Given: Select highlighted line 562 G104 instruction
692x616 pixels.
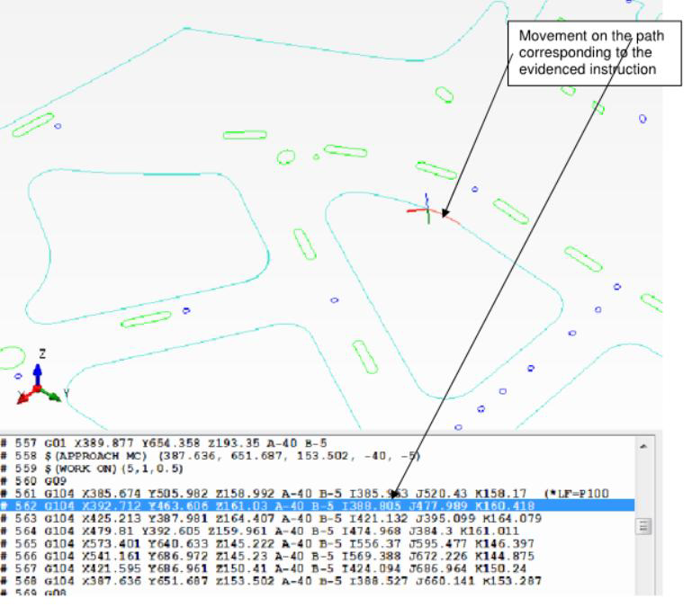Looking at the screenshot, I should coord(270,506).
